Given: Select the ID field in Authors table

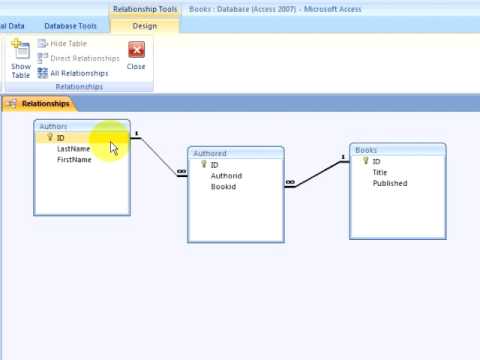Looking at the screenshot, I should pos(82,138).
